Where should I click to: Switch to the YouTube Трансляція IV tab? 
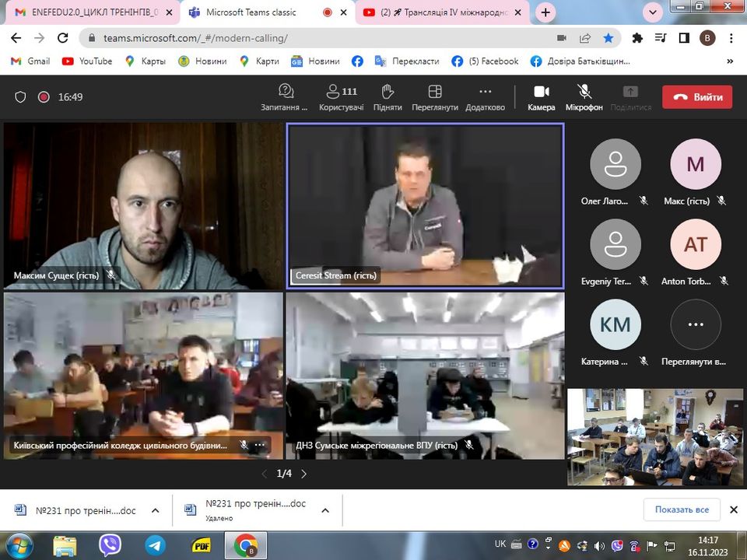click(444, 12)
